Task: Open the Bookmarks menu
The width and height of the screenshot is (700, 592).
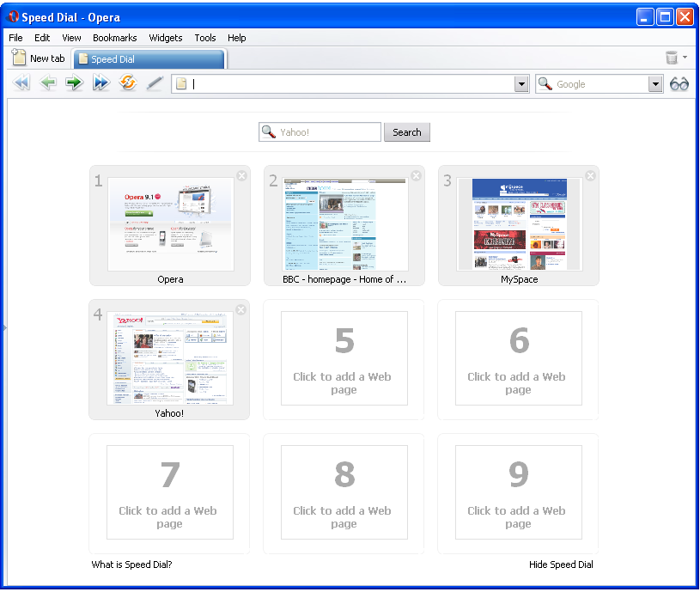Action: [114, 38]
